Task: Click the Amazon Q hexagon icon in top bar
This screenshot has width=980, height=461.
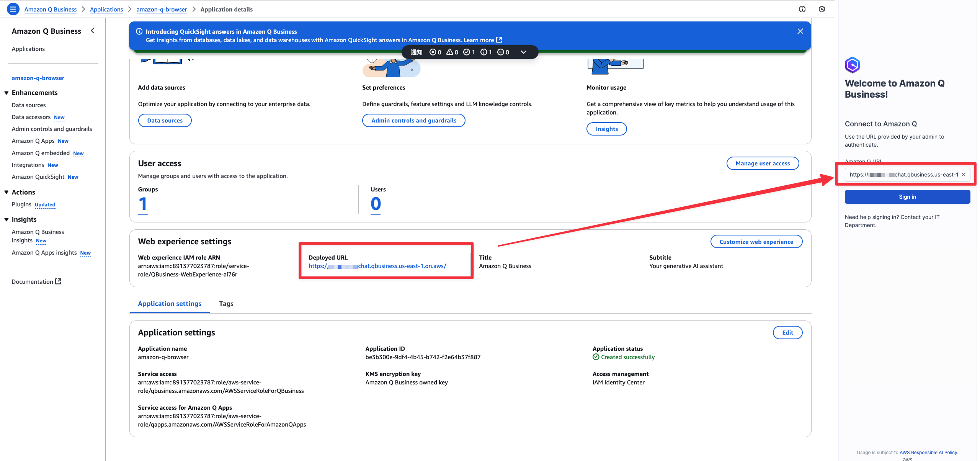Action: (822, 9)
